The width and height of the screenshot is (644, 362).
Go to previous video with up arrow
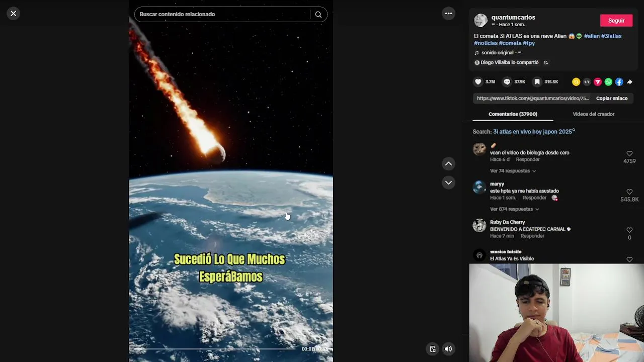(x=448, y=163)
